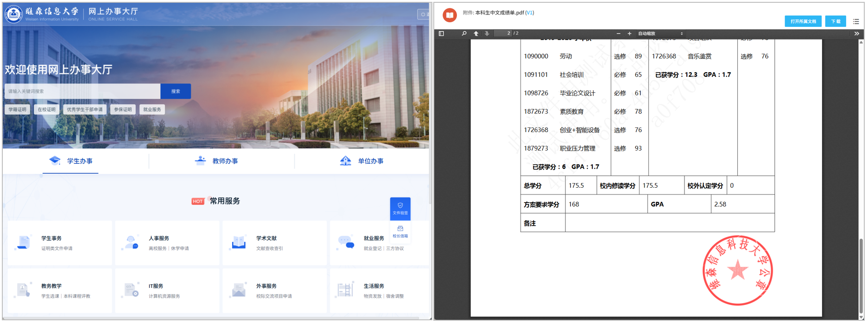Image resolution: width=868 pixels, height=324 pixels.
Task: Click the 打开所属文档 button
Action: (x=803, y=21)
